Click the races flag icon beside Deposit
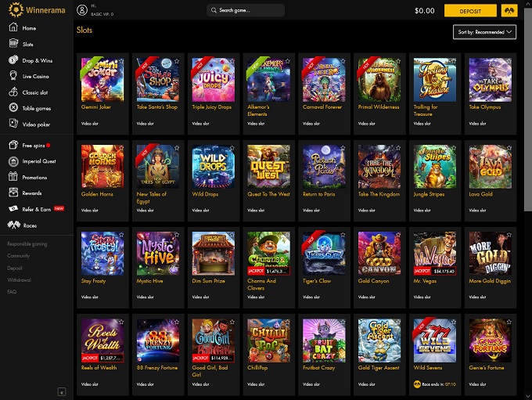This screenshot has width=532, height=400. [x=509, y=10]
